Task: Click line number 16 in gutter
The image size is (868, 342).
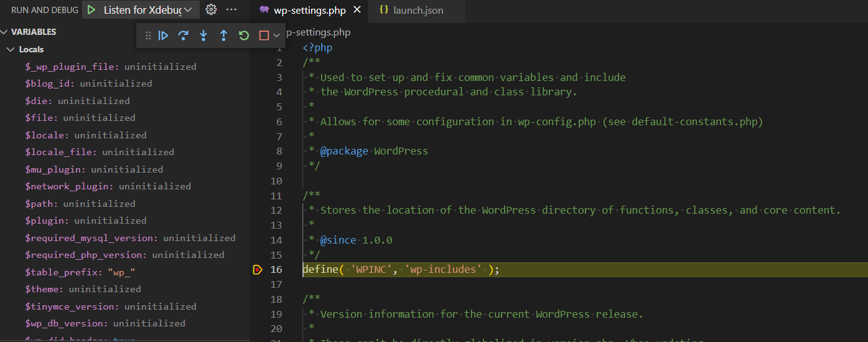Action: point(276,270)
